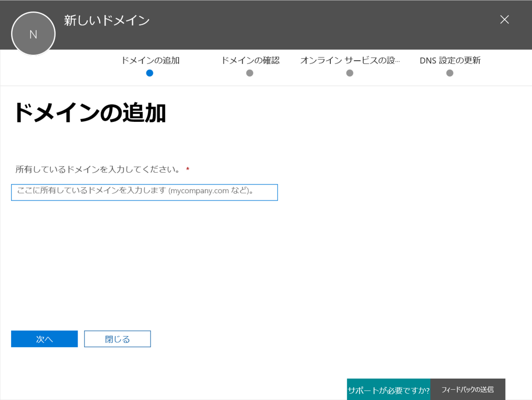The image size is (532, 400).
Task: Open the サポートが必要ですか? support link
Action: [389, 389]
